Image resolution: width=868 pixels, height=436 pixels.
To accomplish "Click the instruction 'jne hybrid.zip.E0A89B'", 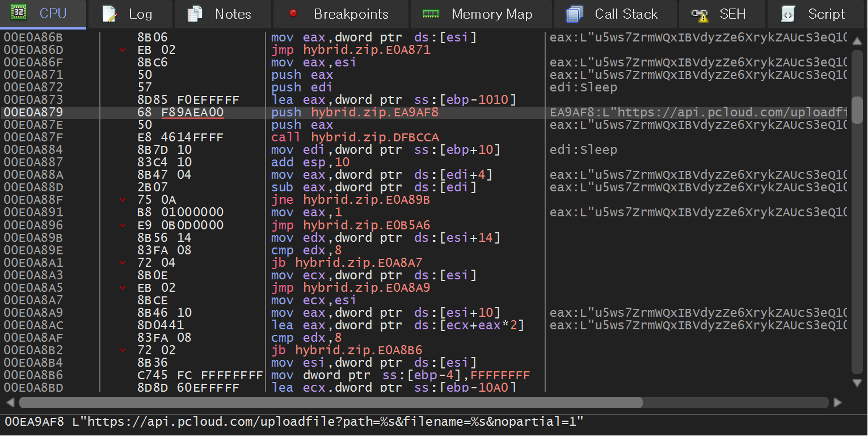I will tap(351, 200).
